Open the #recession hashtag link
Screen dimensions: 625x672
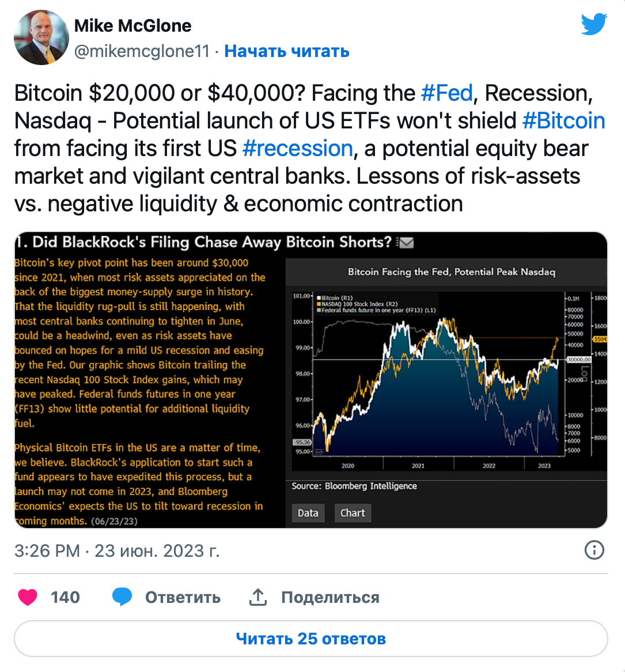pos(297,149)
